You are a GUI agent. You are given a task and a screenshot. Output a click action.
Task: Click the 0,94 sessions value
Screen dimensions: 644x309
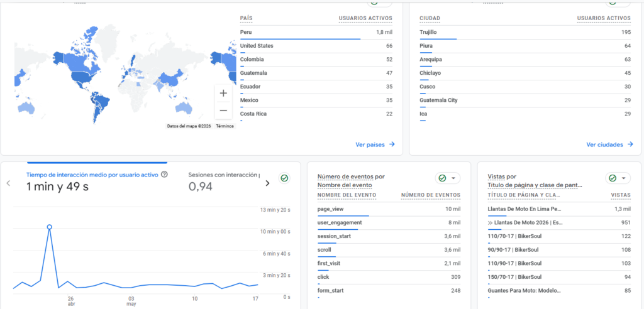pos(201,187)
